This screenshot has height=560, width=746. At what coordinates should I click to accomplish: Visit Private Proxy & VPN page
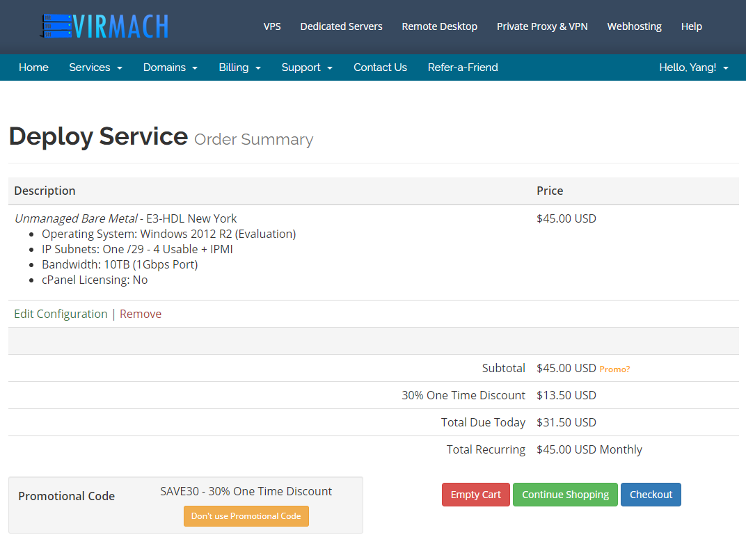[542, 26]
